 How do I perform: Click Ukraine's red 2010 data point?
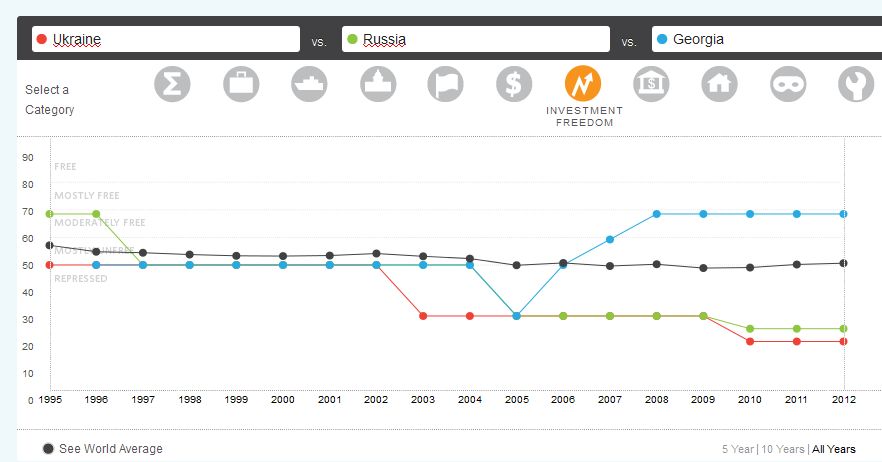pyautogui.click(x=750, y=342)
